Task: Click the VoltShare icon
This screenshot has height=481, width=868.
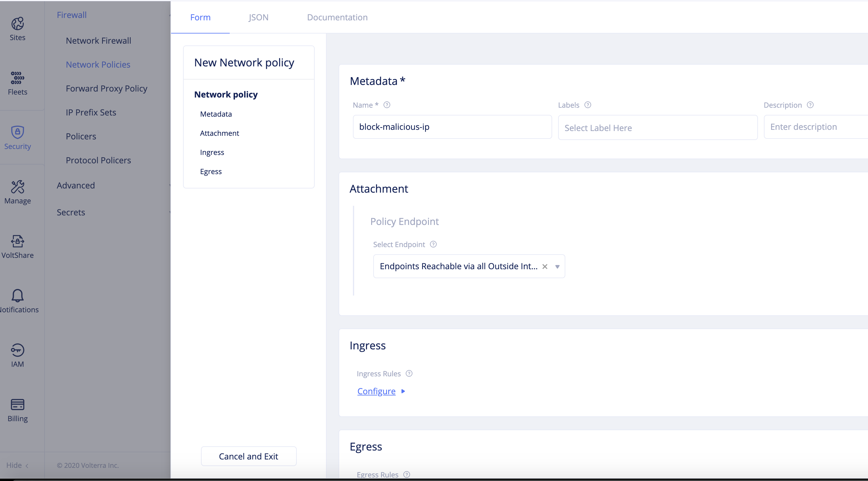Action: (18, 241)
